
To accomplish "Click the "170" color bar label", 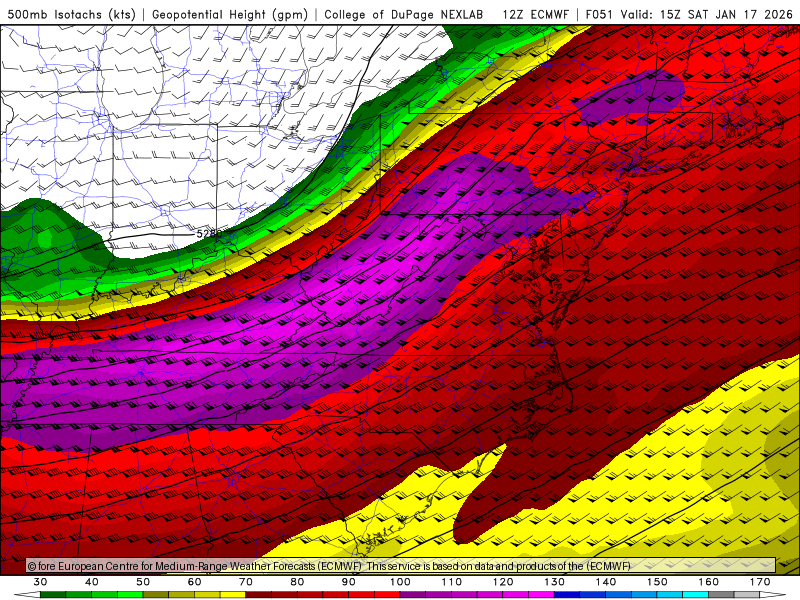I will [x=760, y=582].
